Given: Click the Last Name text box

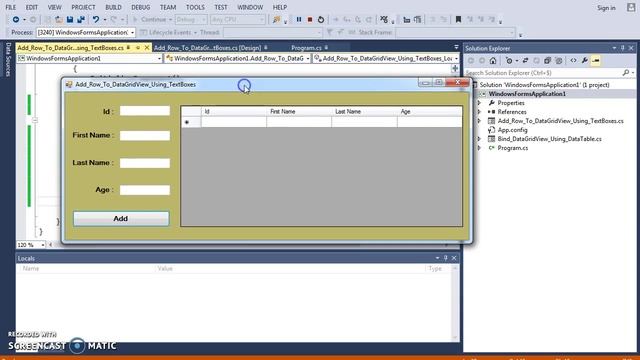Looking at the screenshot, I should click(145, 163).
